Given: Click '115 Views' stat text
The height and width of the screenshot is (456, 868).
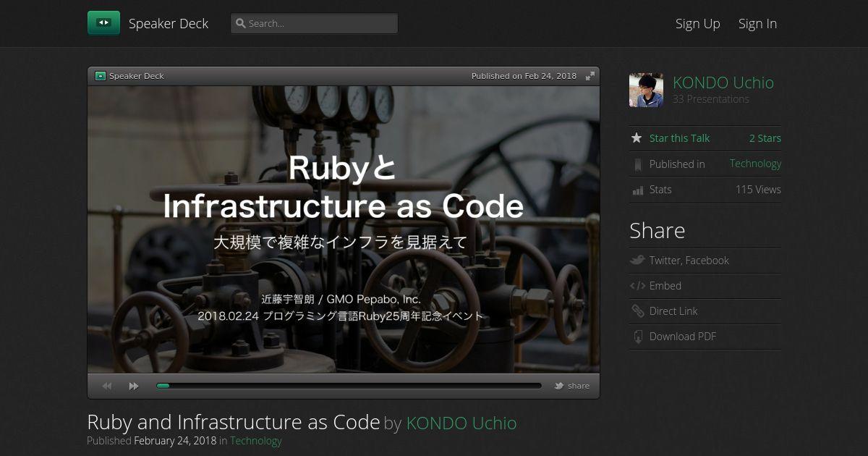Looking at the screenshot, I should (x=758, y=190).
